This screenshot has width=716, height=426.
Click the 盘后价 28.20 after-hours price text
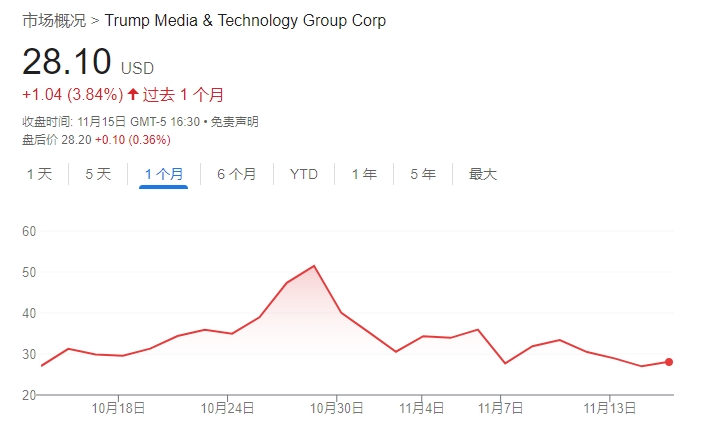(57, 139)
